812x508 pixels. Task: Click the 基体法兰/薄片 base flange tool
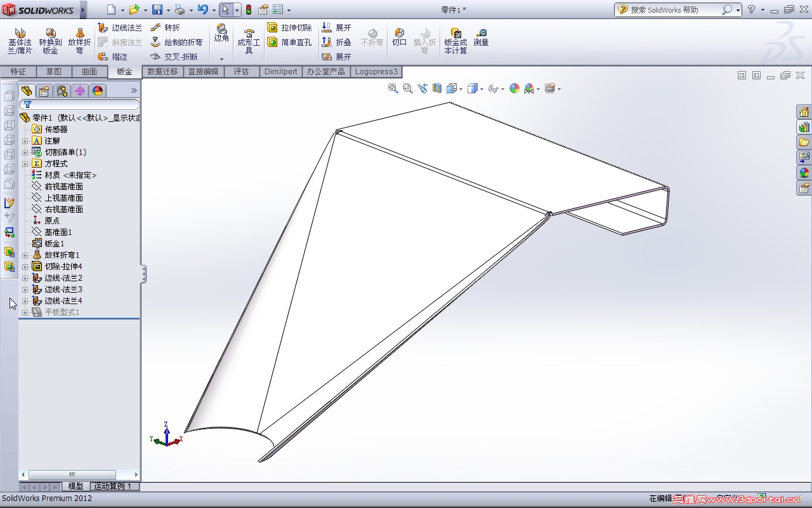pyautogui.click(x=20, y=41)
